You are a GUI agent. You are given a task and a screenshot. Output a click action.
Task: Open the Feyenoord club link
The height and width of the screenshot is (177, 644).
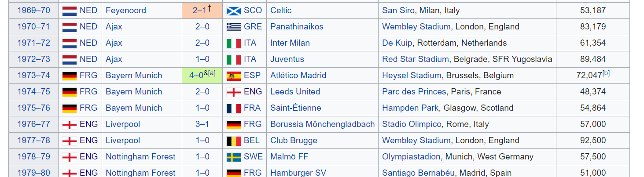click(125, 11)
